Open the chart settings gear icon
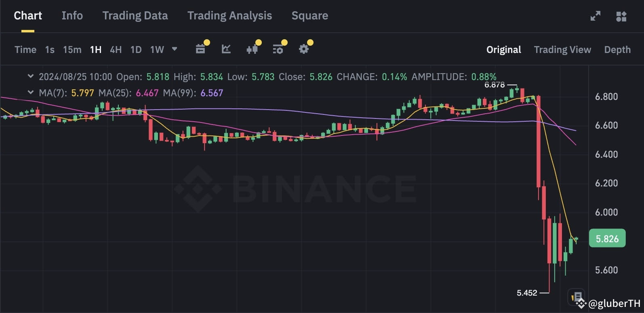 [304, 49]
